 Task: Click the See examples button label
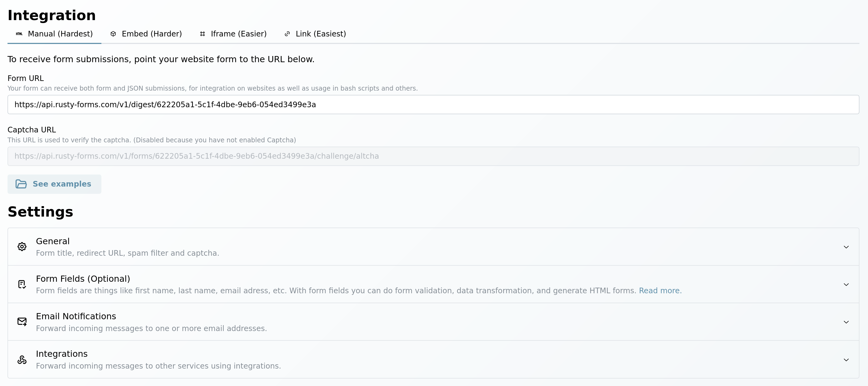[62, 184]
